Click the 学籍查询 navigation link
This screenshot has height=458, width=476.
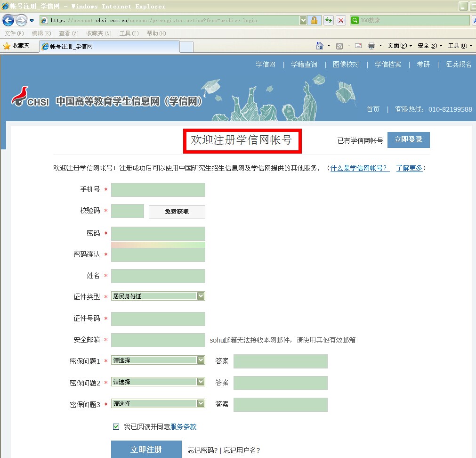pos(304,65)
